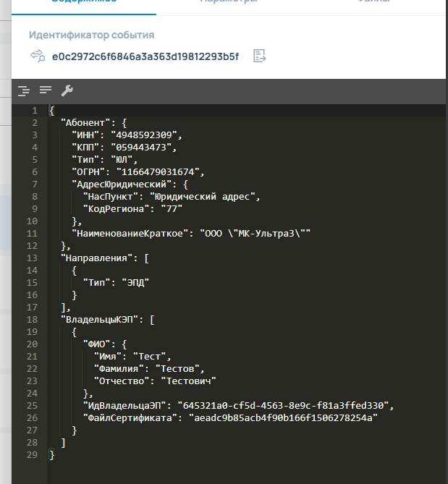Click the "НаименованиеКраткое" key
448x484 pixels.
130,234
